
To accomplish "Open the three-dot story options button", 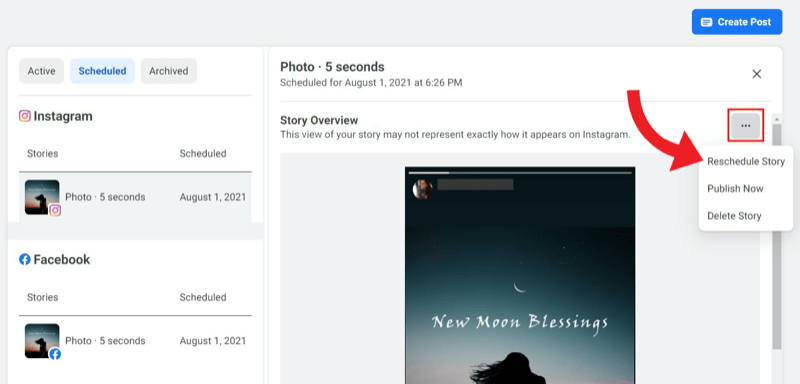I will (x=745, y=125).
